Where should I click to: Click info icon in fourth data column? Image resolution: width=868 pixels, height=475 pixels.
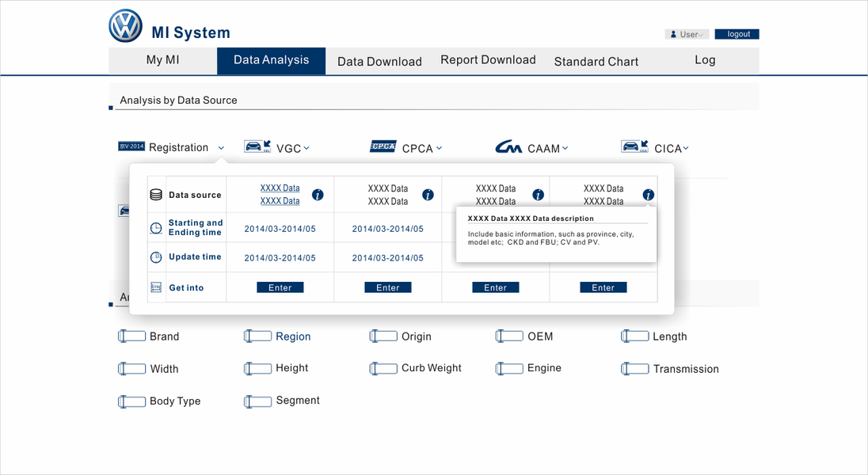pyautogui.click(x=649, y=195)
